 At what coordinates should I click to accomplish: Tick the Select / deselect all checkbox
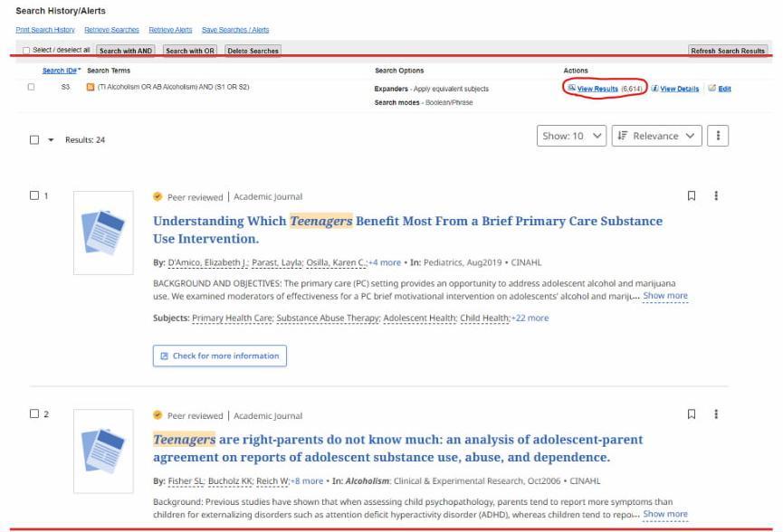click(26, 51)
